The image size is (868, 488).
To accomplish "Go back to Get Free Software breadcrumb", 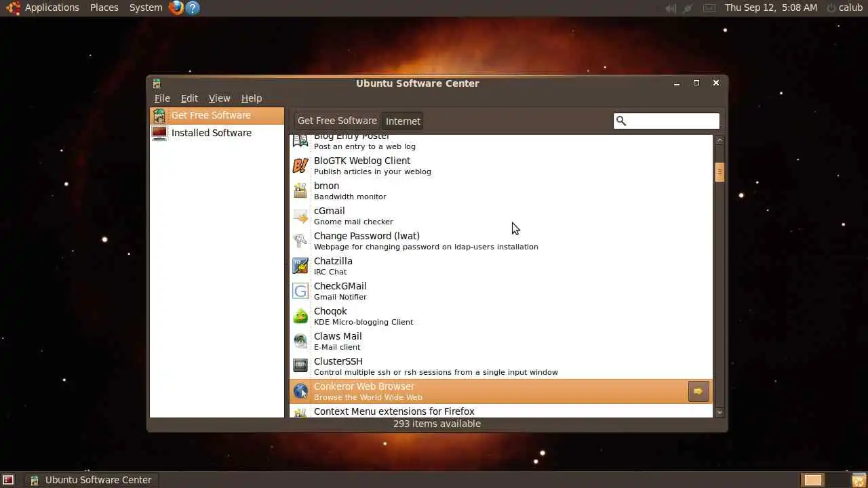I will tap(337, 121).
